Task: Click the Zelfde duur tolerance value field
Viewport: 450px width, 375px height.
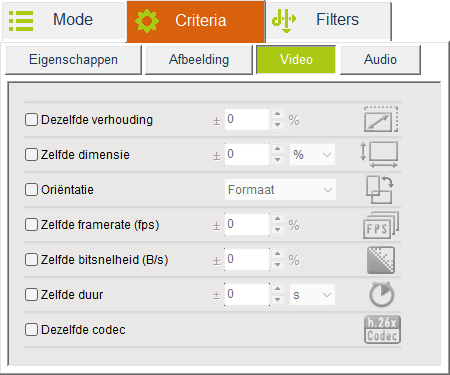Action: (x=247, y=295)
